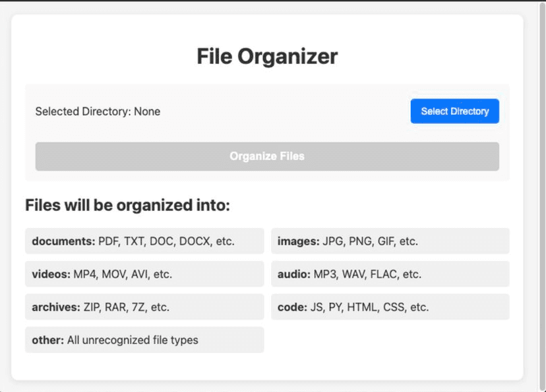Click the 'MP4, MOV, AVI, etc.' text
This screenshot has width=546, height=392.
(123, 274)
